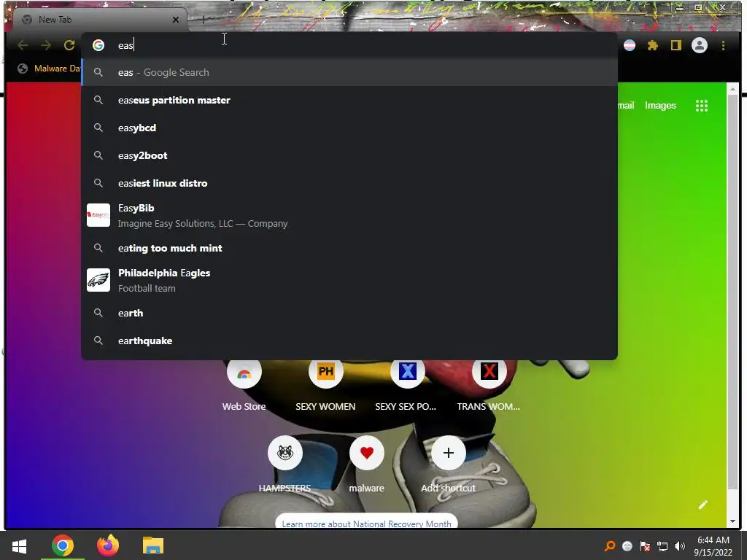Open a new tab with plus button
This screenshot has width=747, height=560.
coord(203,20)
